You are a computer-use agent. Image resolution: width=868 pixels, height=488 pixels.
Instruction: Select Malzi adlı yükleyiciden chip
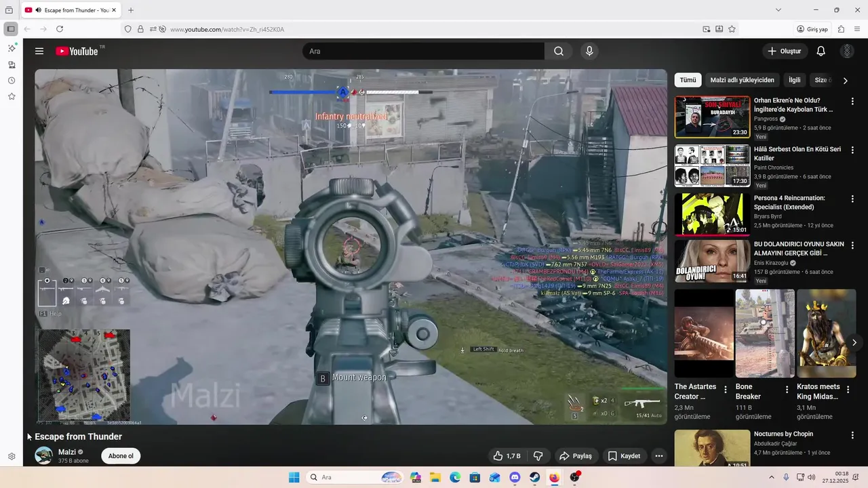(742, 80)
